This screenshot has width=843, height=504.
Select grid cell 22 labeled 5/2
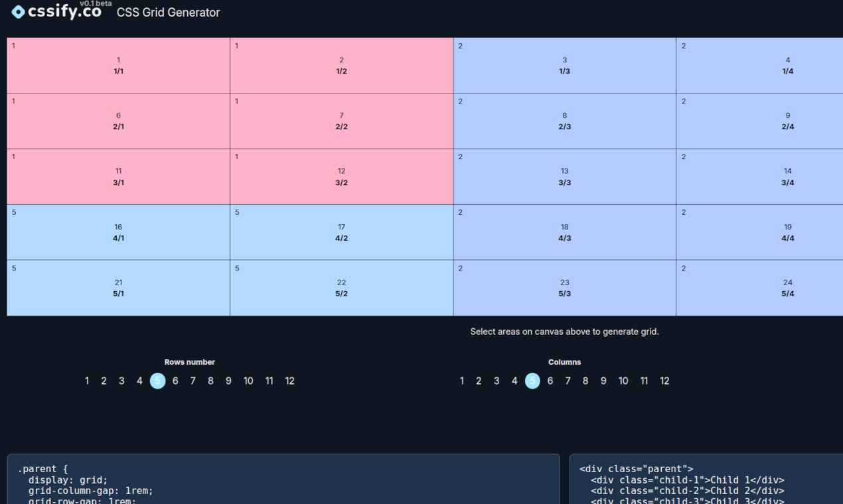coord(341,288)
